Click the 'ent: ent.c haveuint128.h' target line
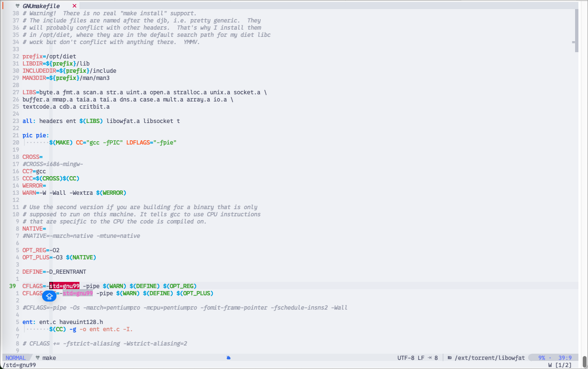 (63, 322)
